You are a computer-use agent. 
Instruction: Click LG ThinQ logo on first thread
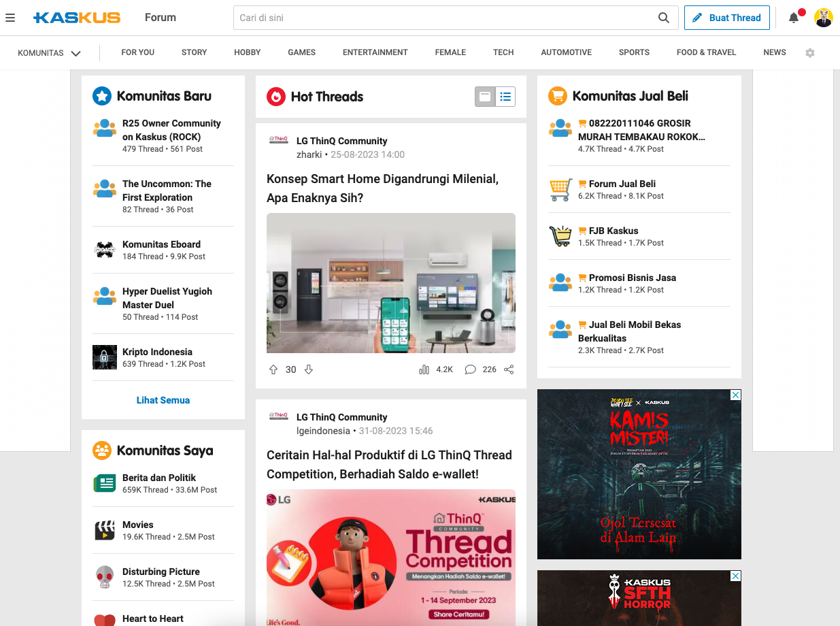coord(279,139)
